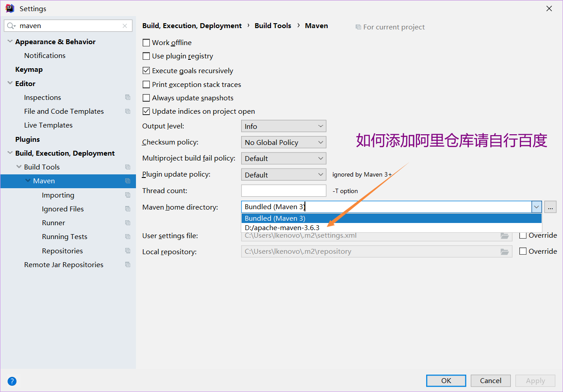Screen dimensions: 563x392
Task: Collapse the Maven home directory dropdown arrow
Action: [536, 207]
